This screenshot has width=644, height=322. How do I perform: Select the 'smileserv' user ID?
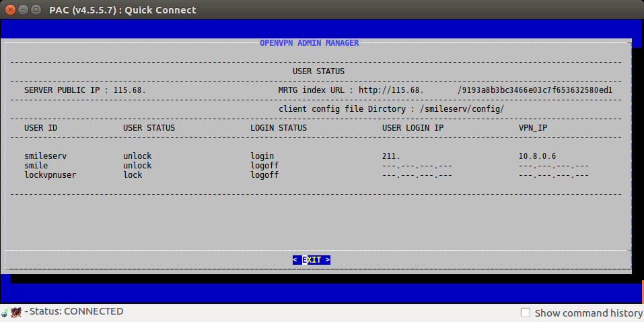(x=46, y=156)
